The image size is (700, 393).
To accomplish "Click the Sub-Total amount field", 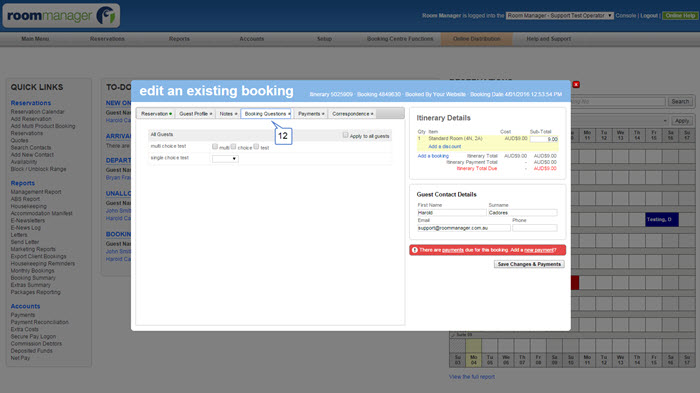I will pos(544,139).
